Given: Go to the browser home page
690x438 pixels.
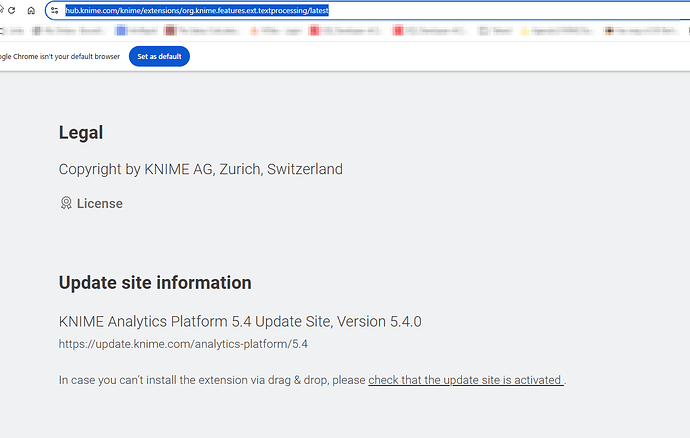Looking at the screenshot, I should coord(31,11).
